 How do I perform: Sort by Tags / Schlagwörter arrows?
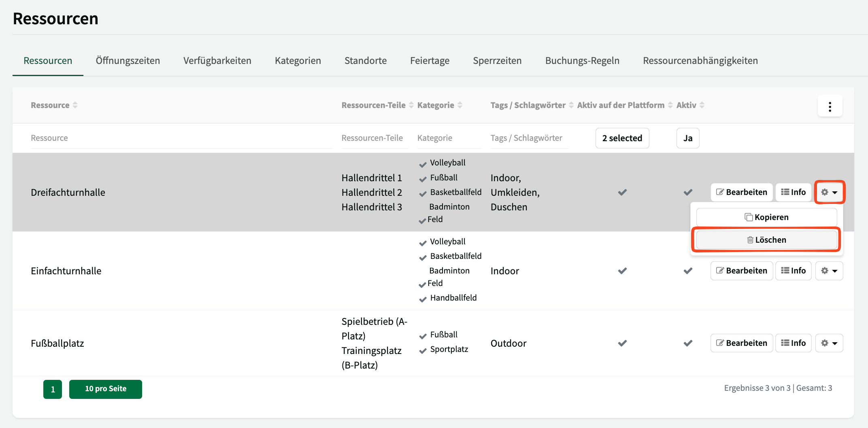coord(571,105)
